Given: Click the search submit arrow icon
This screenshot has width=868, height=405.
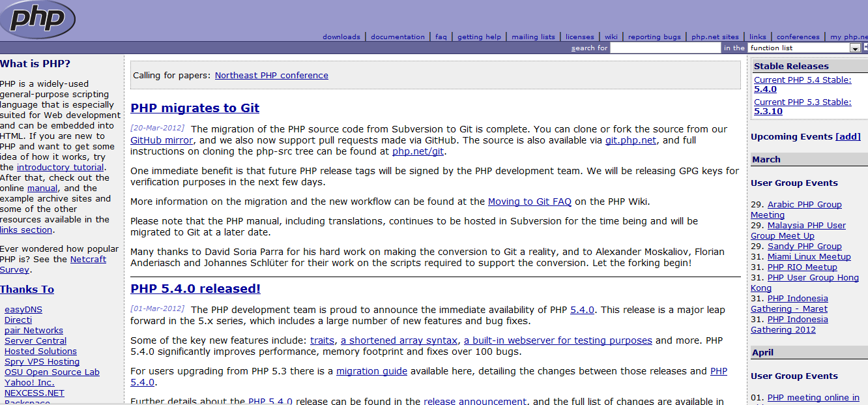Looking at the screenshot, I should [865, 48].
